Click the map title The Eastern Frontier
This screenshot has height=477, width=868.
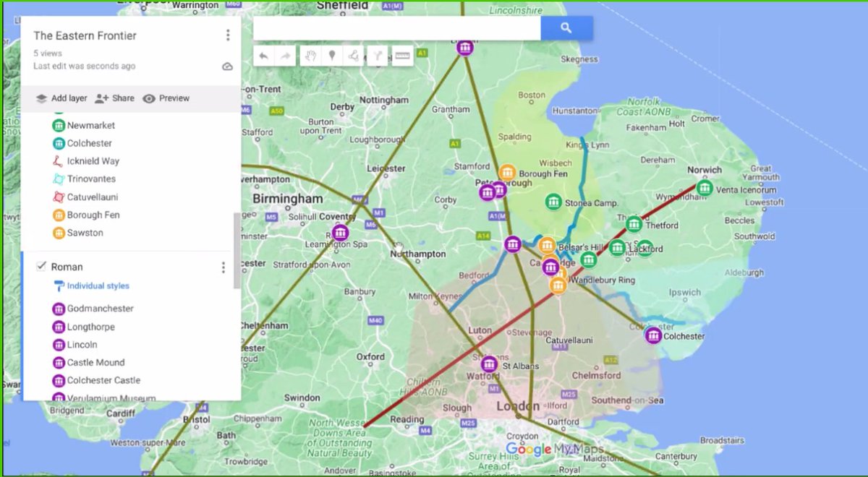[85, 35]
